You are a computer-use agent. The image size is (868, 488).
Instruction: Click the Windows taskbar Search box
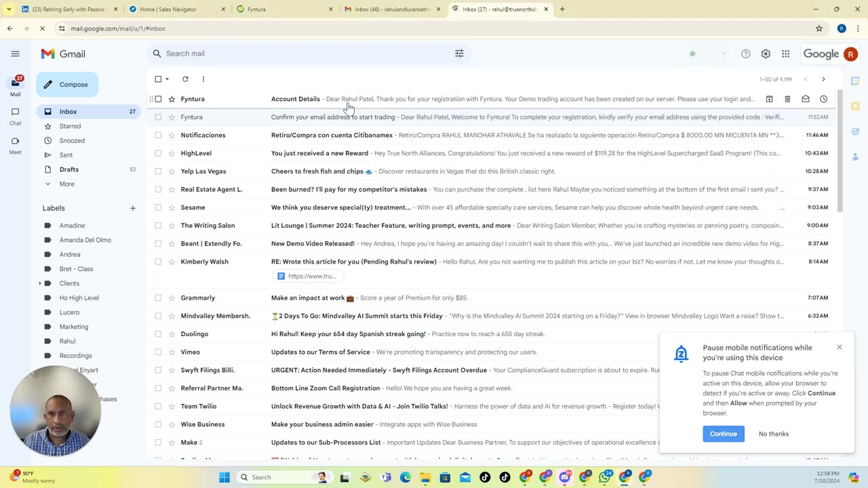pos(284,477)
